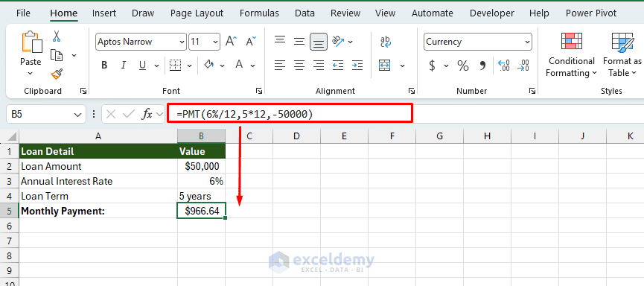Click Merge & Center icon
This screenshot has width=644, height=286.
coord(385,65)
